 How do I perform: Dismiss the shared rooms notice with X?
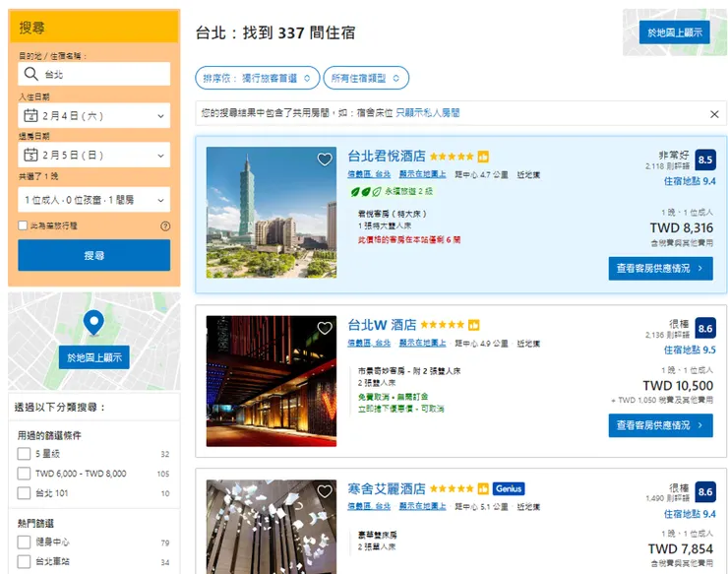pos(714,114)
